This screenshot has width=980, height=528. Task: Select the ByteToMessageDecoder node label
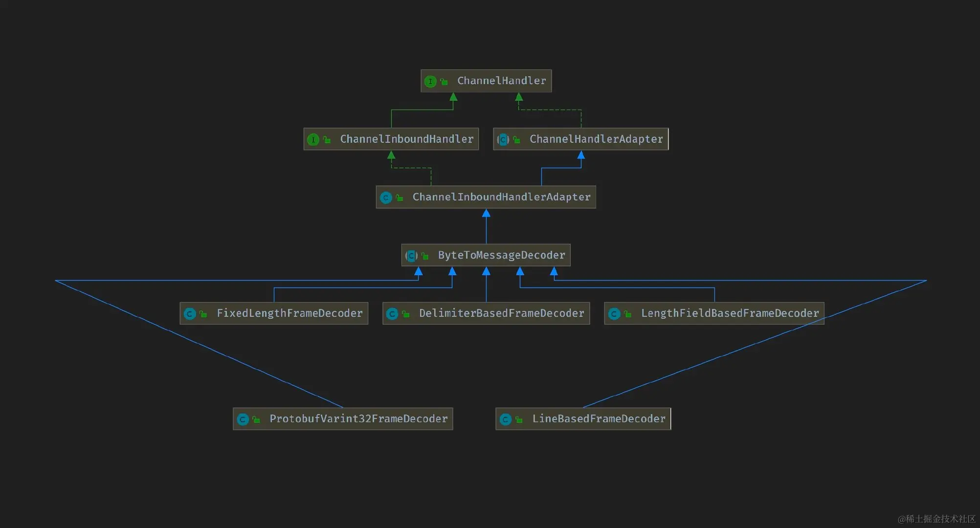click(501, 255)
